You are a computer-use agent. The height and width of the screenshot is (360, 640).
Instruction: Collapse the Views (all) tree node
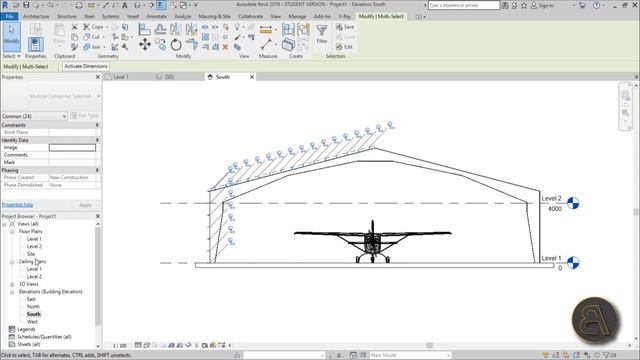4,224
